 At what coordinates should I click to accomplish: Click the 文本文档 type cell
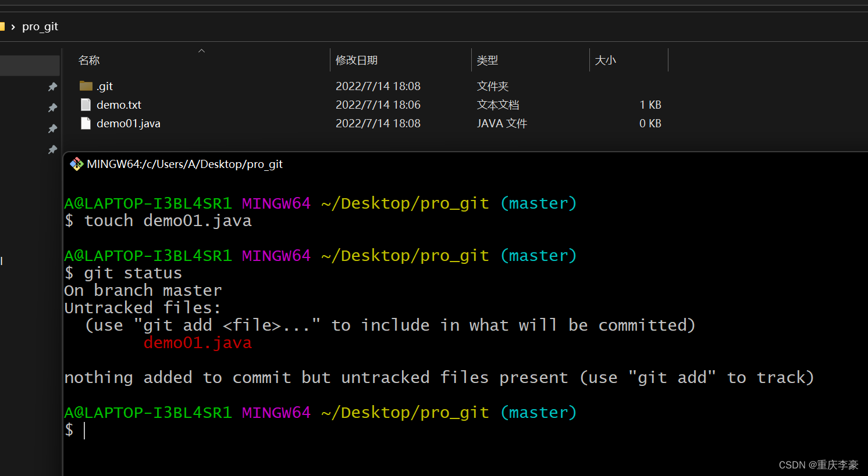coord(498,105)
